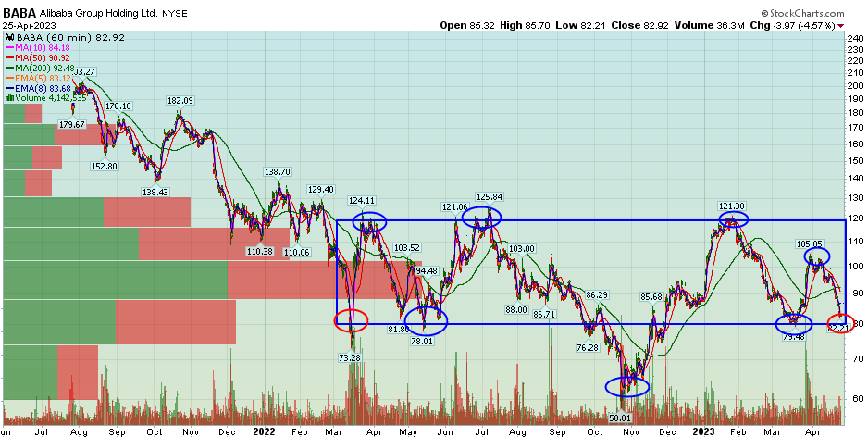The image size is (868, 437).
Task: Click the 110.06 low price label
Action: (298, 252)
